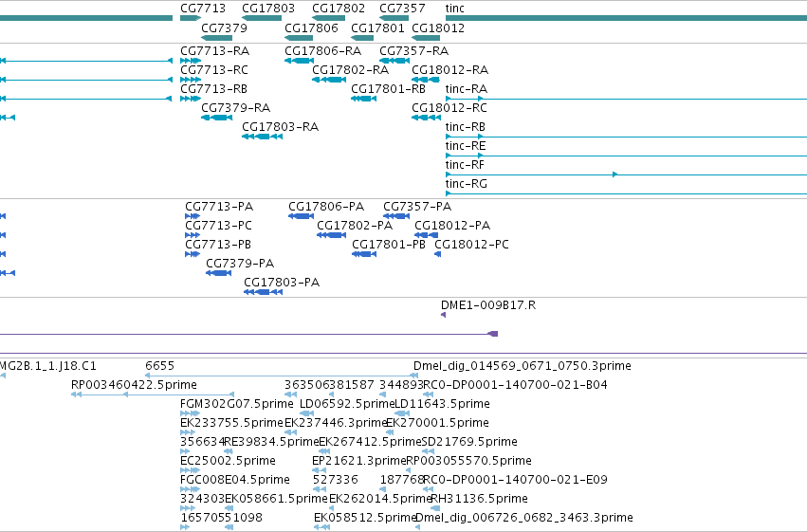Select protein CG17803-PA
Screen dimensions: 807x532
[282, 283]
